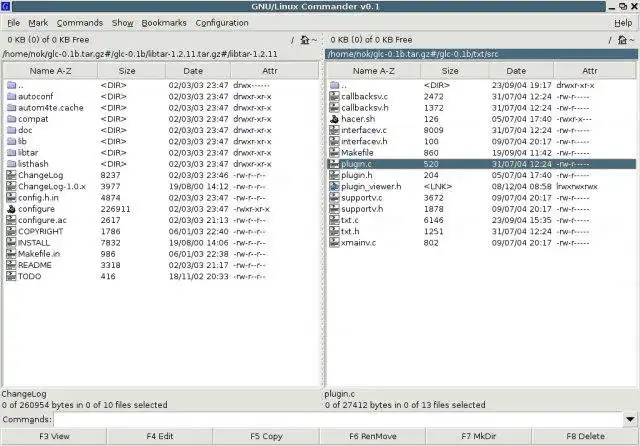Select the autoconf folder icon
Screen dimensions: 640x446
point(11,96)
